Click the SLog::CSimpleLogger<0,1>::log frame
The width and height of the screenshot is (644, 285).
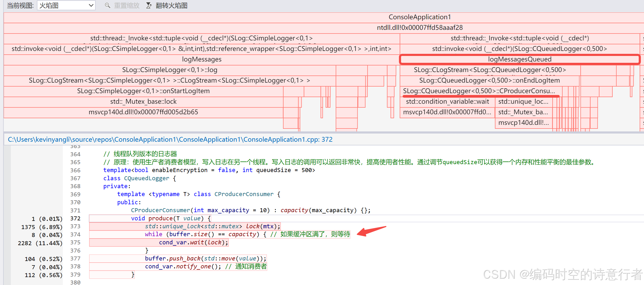click(170, 70)
